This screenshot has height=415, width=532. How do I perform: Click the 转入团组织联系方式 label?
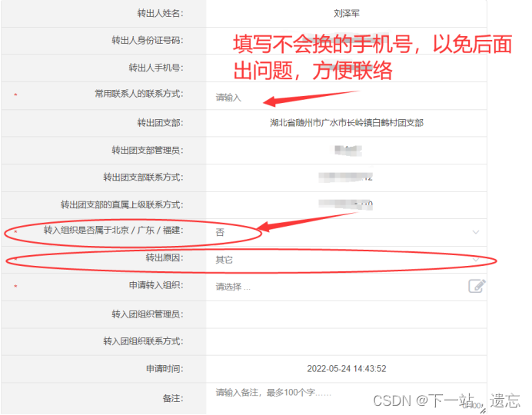pos(143,341)
